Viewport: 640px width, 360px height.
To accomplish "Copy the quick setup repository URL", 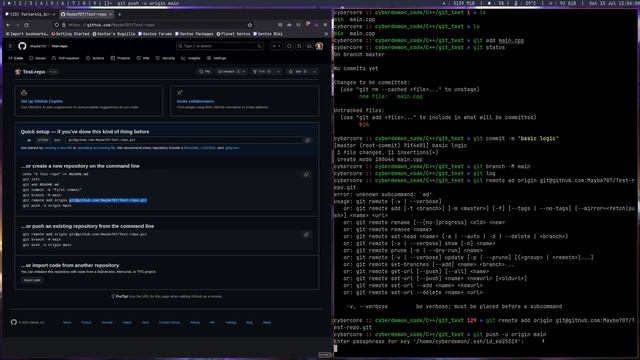I will (308, 140).
